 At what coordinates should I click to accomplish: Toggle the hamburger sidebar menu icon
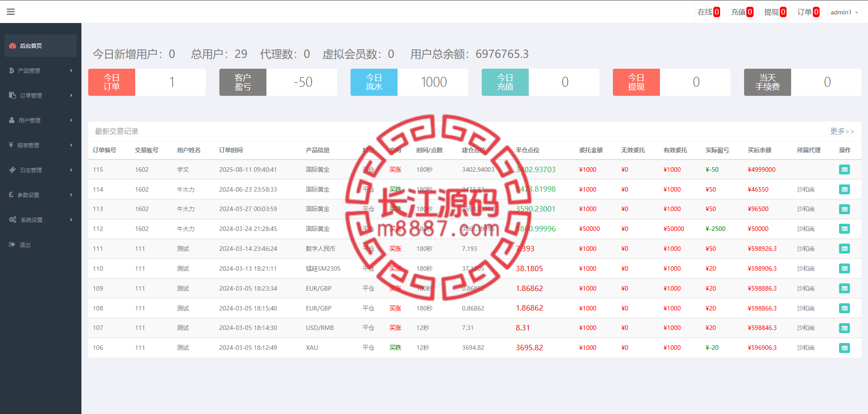coord(11,12)
